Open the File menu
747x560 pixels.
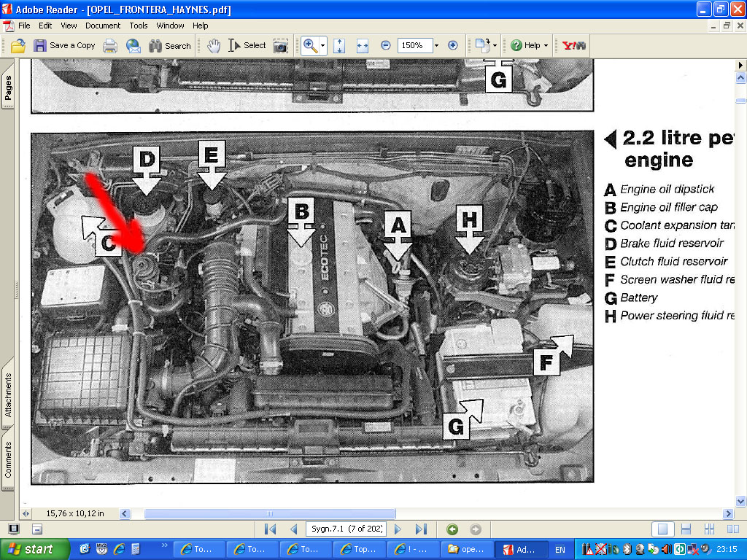(24, 26)
